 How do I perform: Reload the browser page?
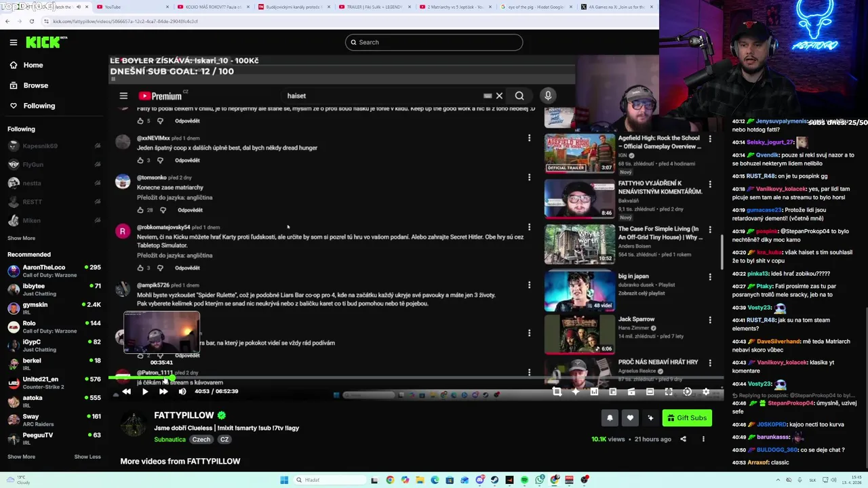point(31,21)
